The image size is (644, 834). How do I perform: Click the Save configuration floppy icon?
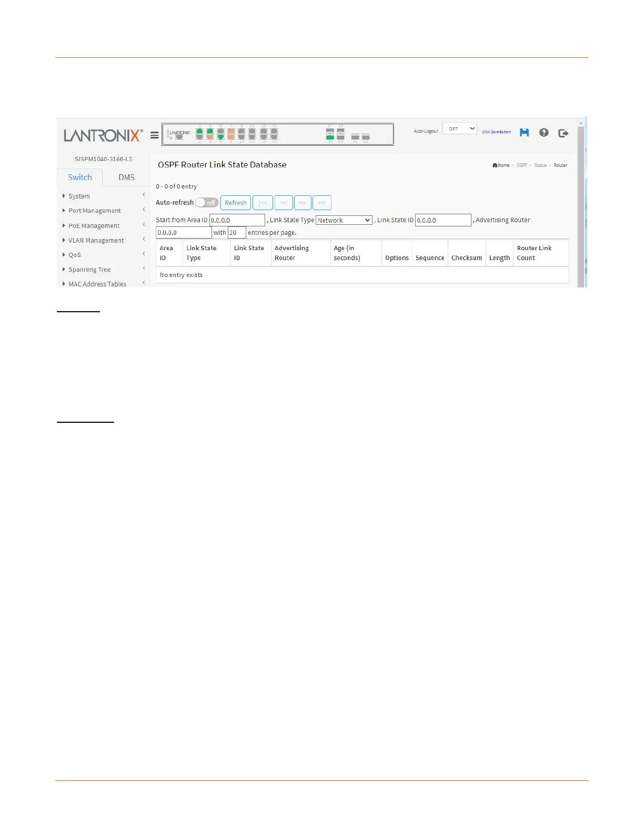tap(524, 133)
